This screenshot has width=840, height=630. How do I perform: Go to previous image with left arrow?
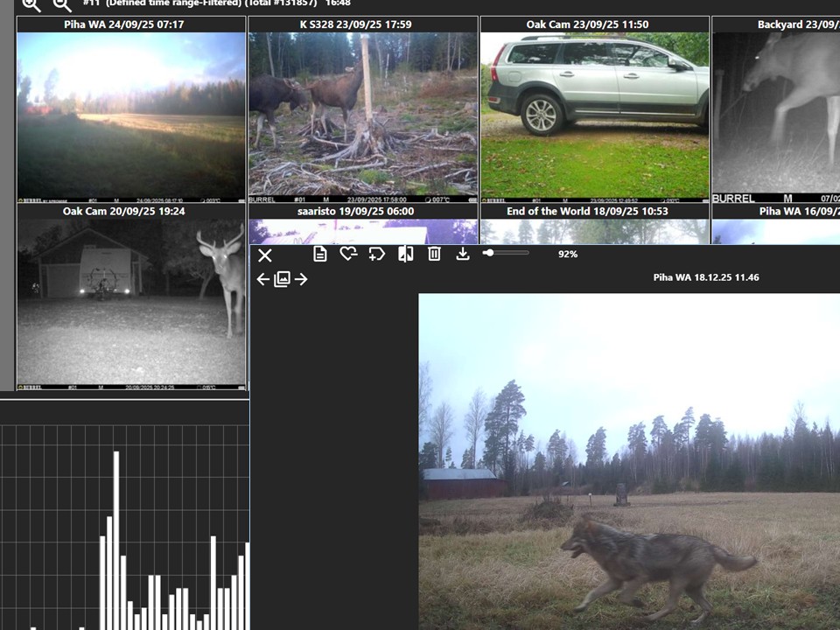[x=262, y=279]
